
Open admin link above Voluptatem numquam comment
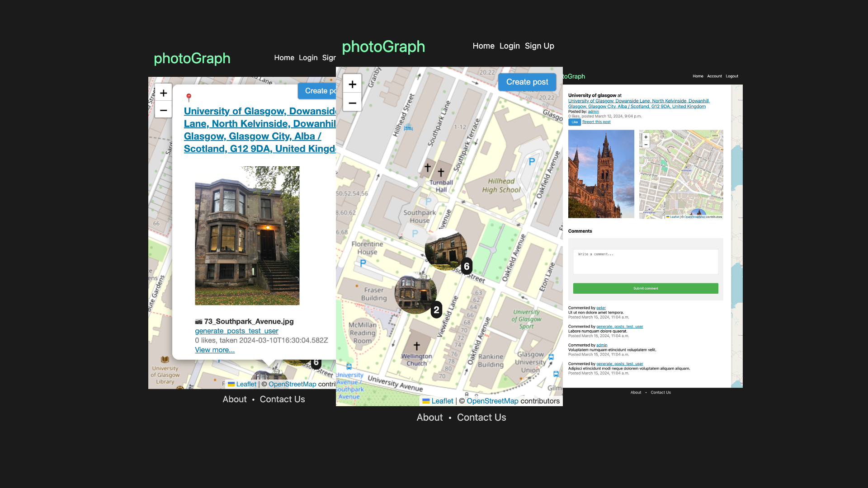tap(602, 345)
